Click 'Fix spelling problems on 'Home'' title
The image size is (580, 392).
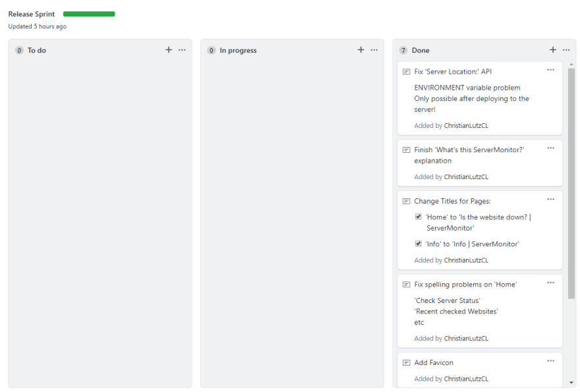click(465, 285)
